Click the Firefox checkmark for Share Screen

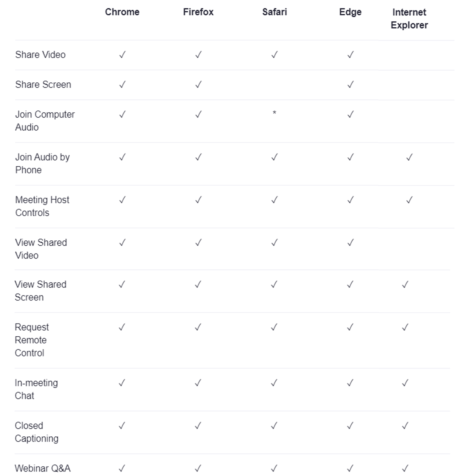198,85
